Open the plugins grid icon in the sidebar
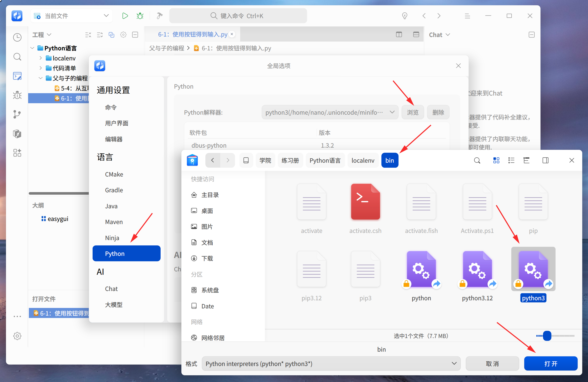Viewport: 588px width, 382px height. [17, 153]
